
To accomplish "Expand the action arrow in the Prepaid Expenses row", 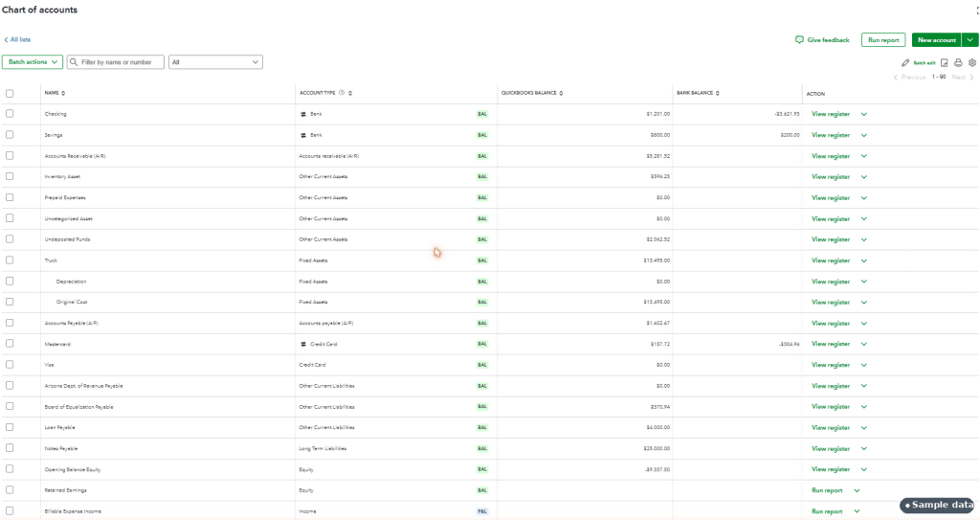I will coord(864,197).
